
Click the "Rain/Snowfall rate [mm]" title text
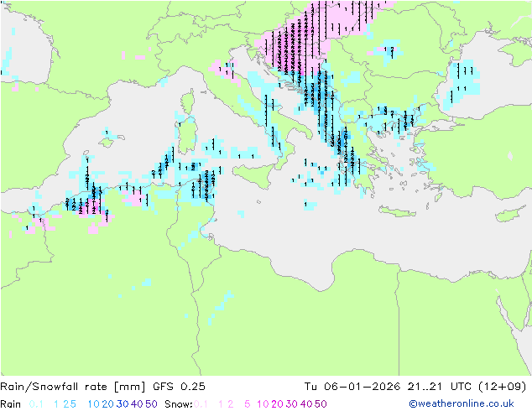[x=73, y=387]
